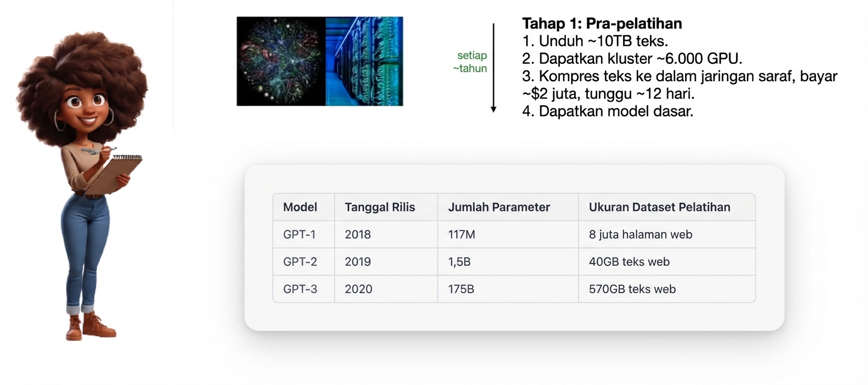The image size is (868, 385).
Task: Select the green "setiap ~tahun" label
Action: coord(471,62)
